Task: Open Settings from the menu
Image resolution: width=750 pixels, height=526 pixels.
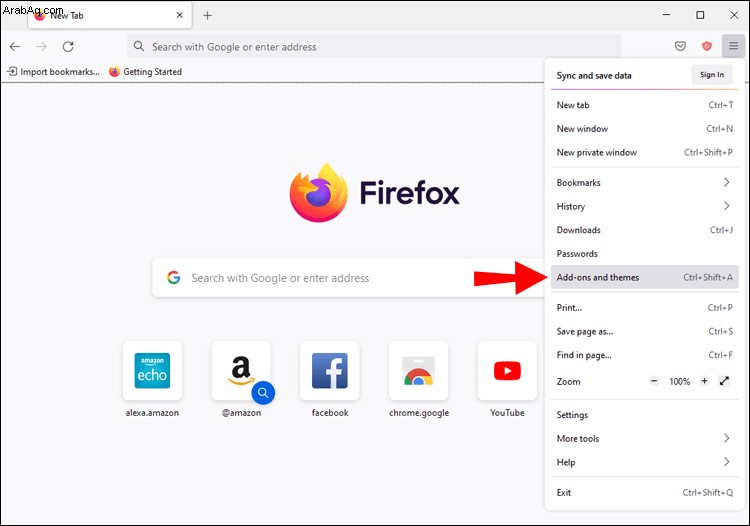Action: 645,415
